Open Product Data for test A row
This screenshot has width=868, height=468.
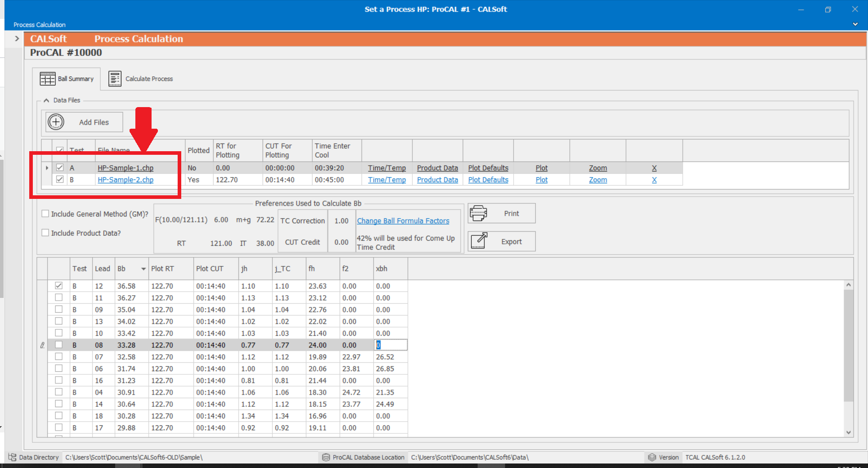click(437, 168)
